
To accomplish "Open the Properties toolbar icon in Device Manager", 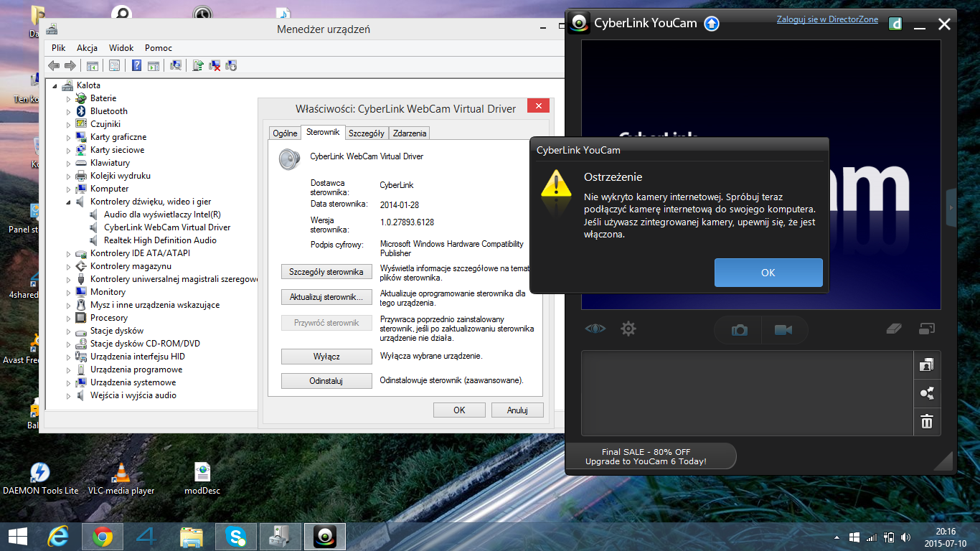I will 114,65.
